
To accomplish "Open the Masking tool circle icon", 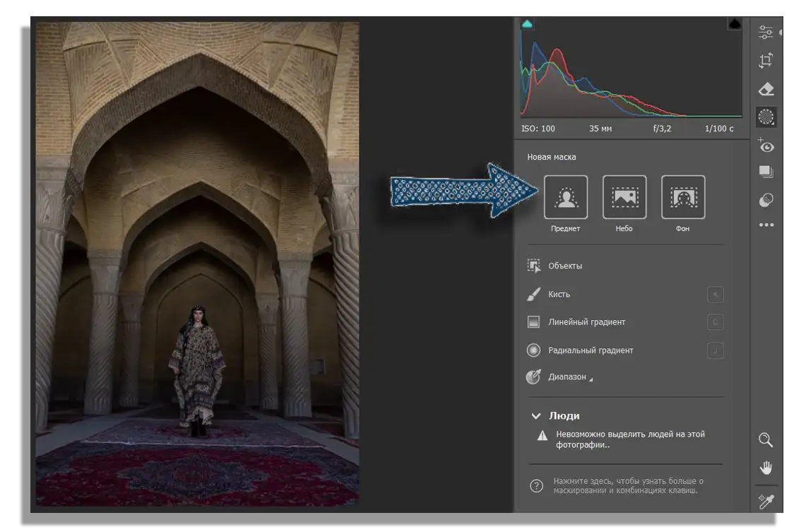I will [x=766, y=117].
